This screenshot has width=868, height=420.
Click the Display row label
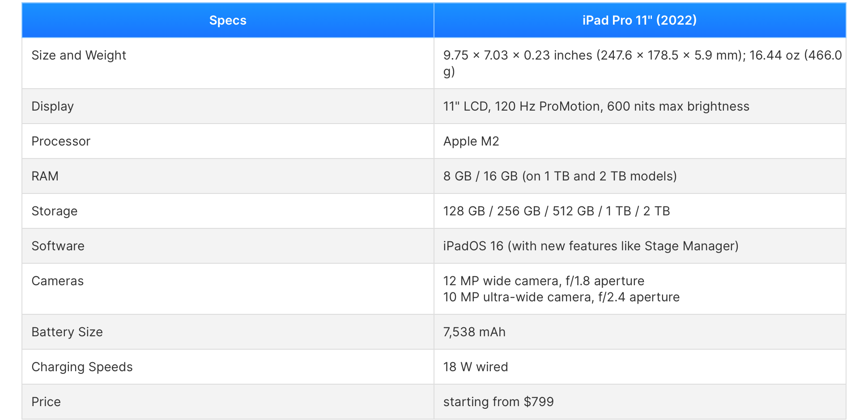[52, 107]
